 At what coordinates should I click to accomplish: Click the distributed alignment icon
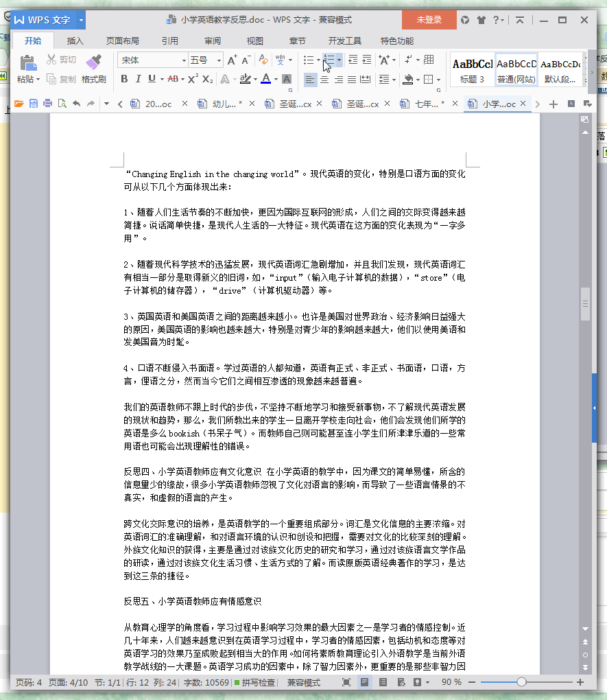click(x=365, y=80)
